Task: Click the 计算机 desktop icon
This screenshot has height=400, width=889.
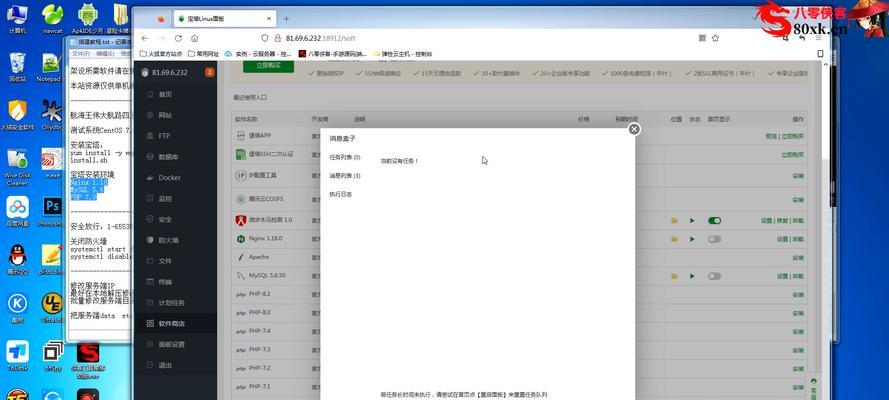Action: (x=18, y=18)
